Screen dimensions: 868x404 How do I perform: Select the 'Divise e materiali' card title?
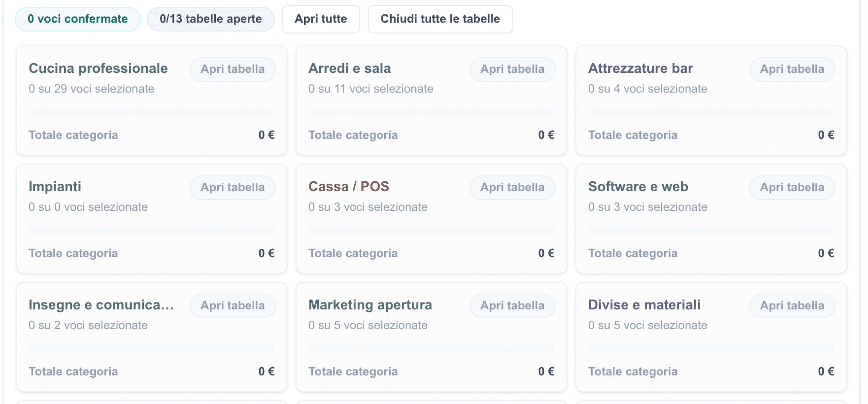point(644,305)
